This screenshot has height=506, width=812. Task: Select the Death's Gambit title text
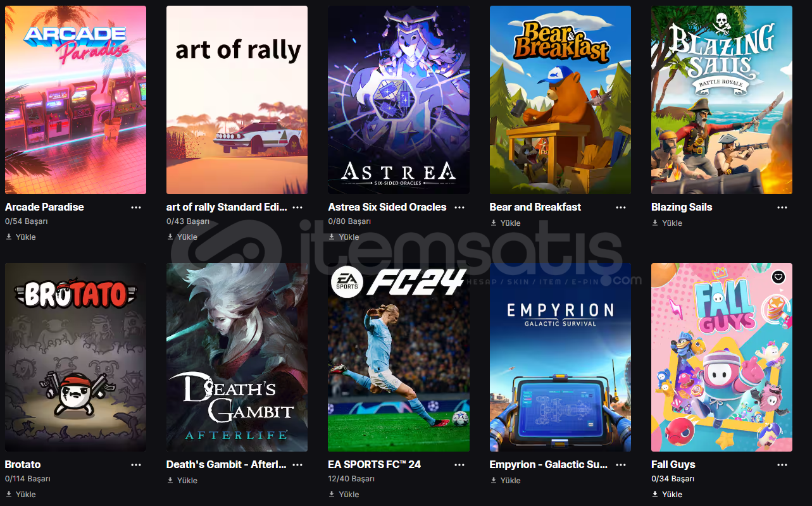coord(227,464)
